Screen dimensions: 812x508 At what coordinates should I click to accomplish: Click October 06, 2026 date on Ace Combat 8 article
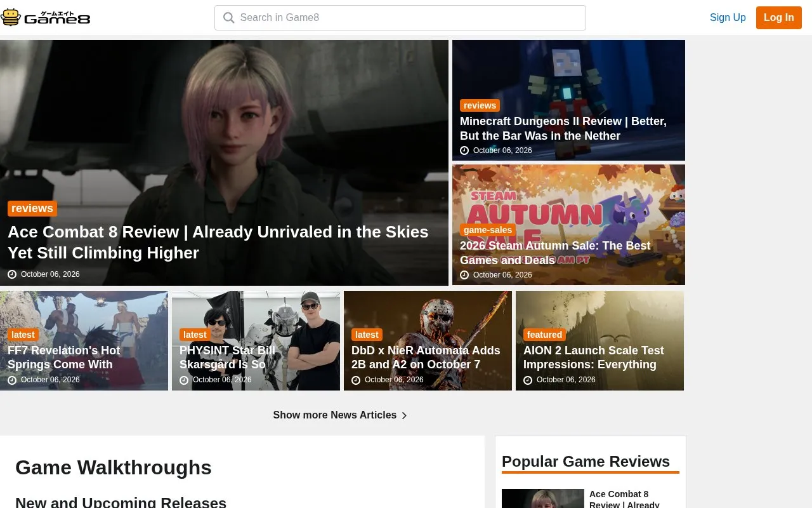(50, 274)
